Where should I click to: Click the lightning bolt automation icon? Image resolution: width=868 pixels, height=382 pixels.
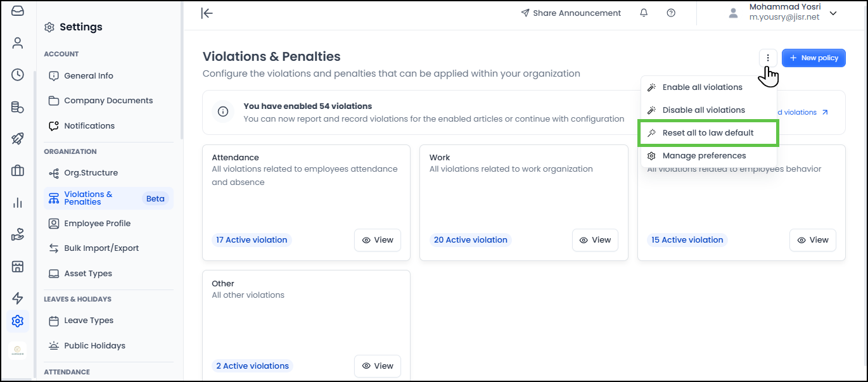pyautogui.click(x=18, y=298)
